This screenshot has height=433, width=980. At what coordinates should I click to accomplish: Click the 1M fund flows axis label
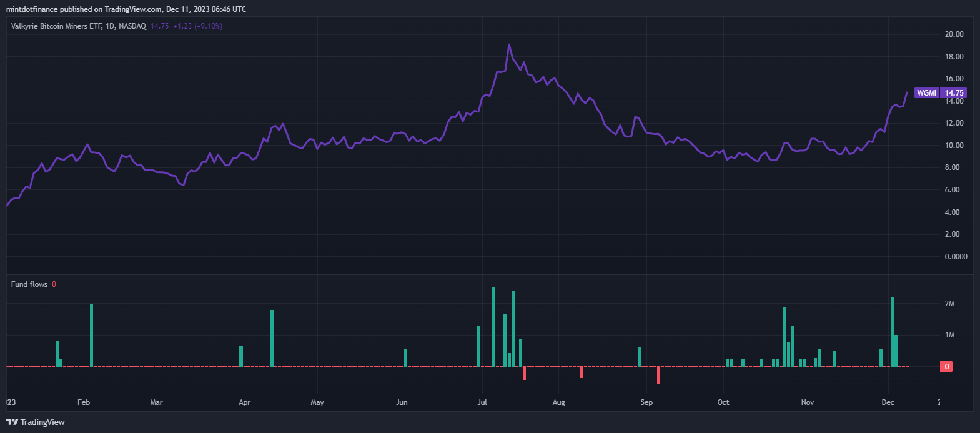949,335
